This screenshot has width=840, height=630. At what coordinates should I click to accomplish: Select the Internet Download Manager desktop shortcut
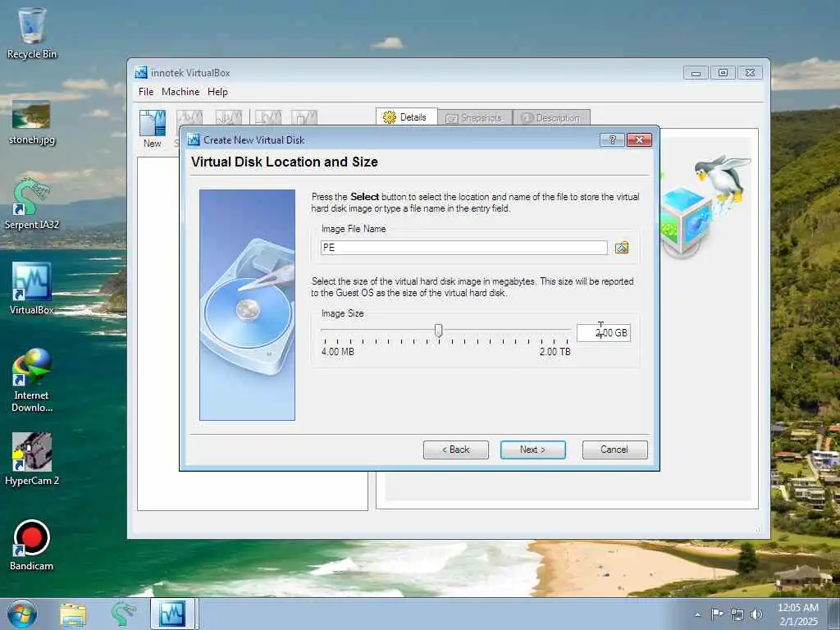pyautogui.click(x=32, y=380)
